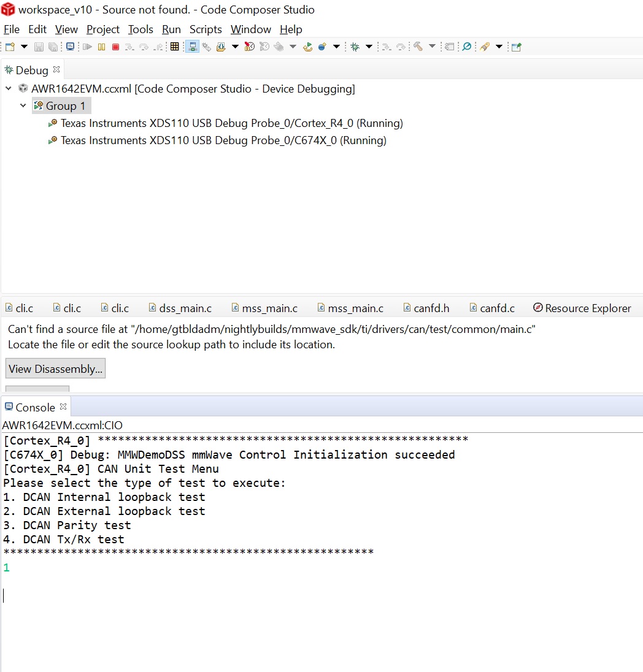Open the dropdown after the chip reset icon
Viewport: 643px width, 672px height.
pos(293,47)
